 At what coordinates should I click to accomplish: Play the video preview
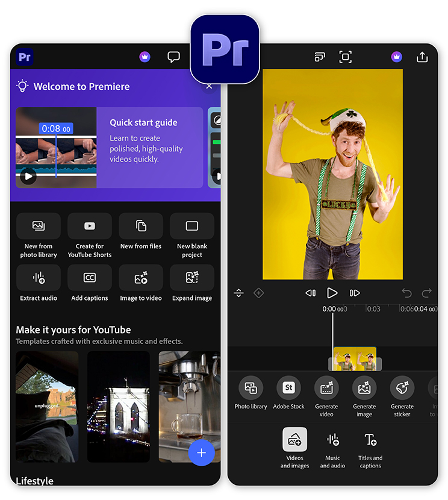tap(332, 293)
